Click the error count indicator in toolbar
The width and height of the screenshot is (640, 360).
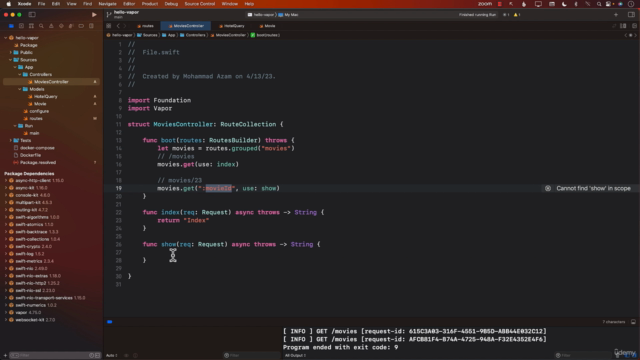pos(506,15)
